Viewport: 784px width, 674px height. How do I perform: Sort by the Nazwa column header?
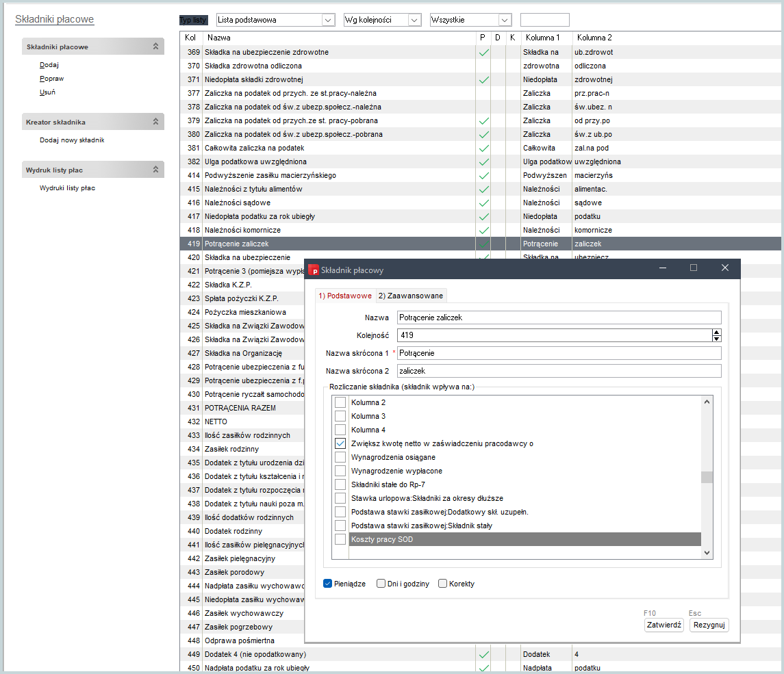(x=338, y=38)
